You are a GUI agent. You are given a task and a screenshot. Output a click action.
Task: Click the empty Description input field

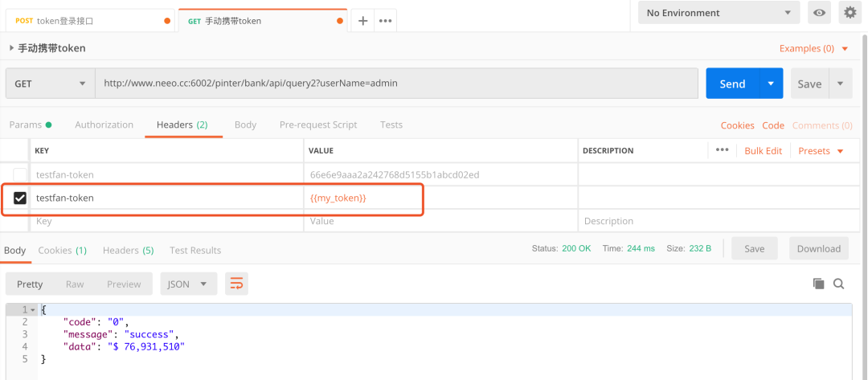coord(719,221)
